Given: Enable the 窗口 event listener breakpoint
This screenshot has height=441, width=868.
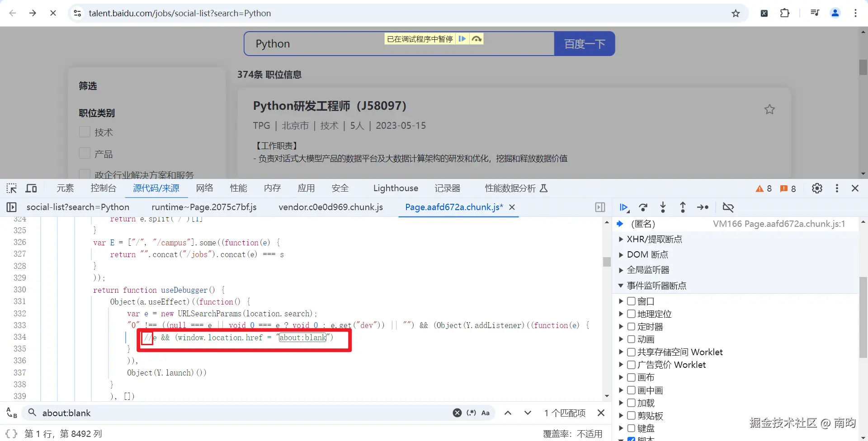Looking at the screenshot, I should click(631, 301).
